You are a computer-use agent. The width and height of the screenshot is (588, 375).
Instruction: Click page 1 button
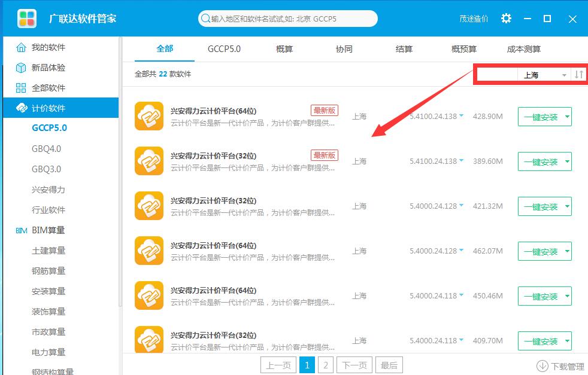[307, 365]
